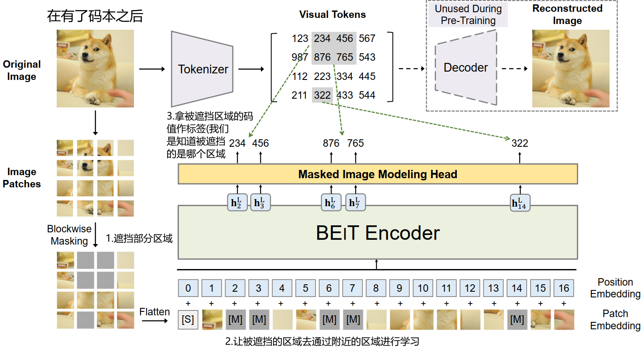Image resolution: width=644 pixels, height=352 pixels.
Task: Click the title text 在有了码本之后
Action: [x=95, y=17]
